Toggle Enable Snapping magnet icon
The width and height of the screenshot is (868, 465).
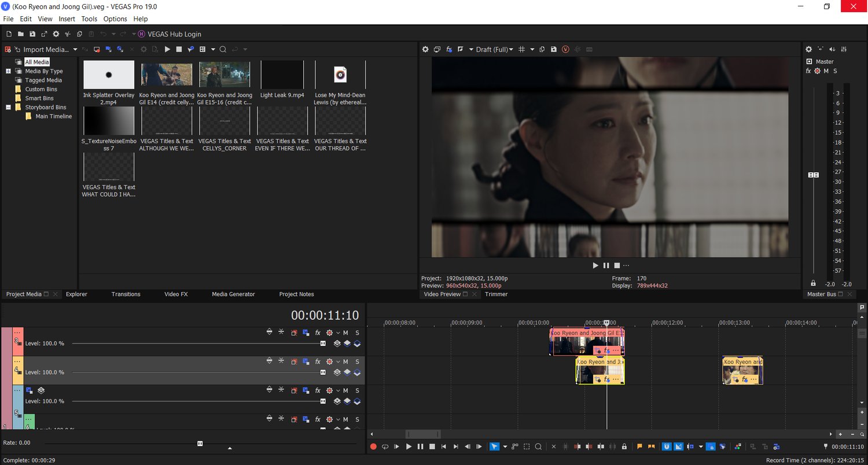pos(667,446)
